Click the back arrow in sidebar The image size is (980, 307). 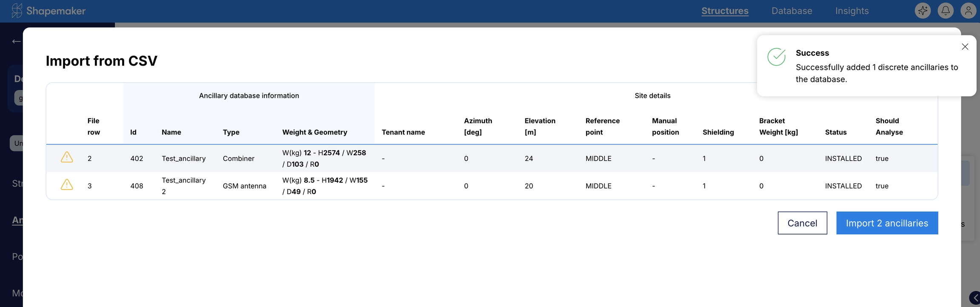click(x=16, y=41)
